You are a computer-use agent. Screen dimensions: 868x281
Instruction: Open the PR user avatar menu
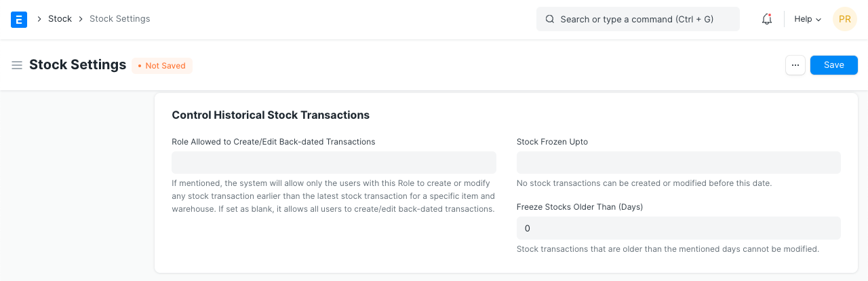(x=845, y=19)
